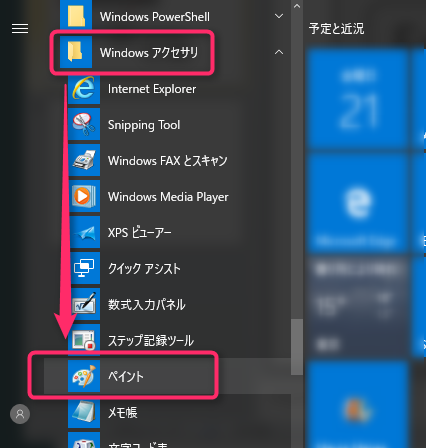Open XPS ビューアー entry

tap(140, 233)
